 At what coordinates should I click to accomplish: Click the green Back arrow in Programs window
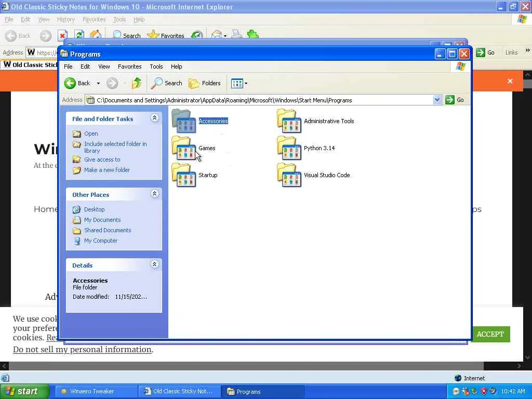70,83
